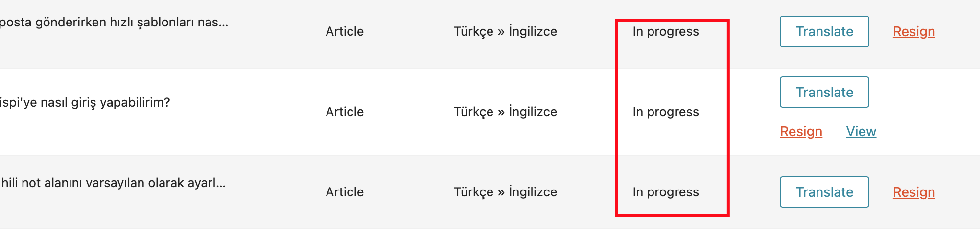Click the blank white area below the table
The height and width of the screenshot is (237, 980).
[490, 233]
